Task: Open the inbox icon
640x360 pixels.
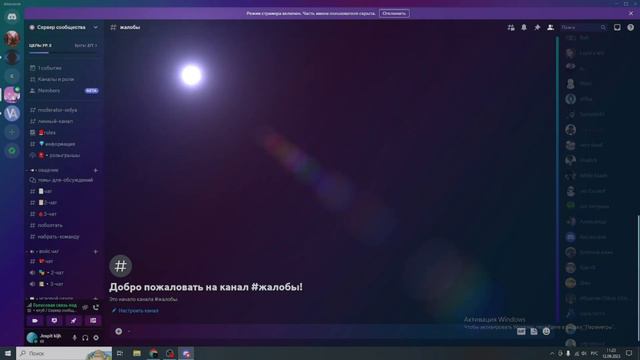Action: pos(617,27)
